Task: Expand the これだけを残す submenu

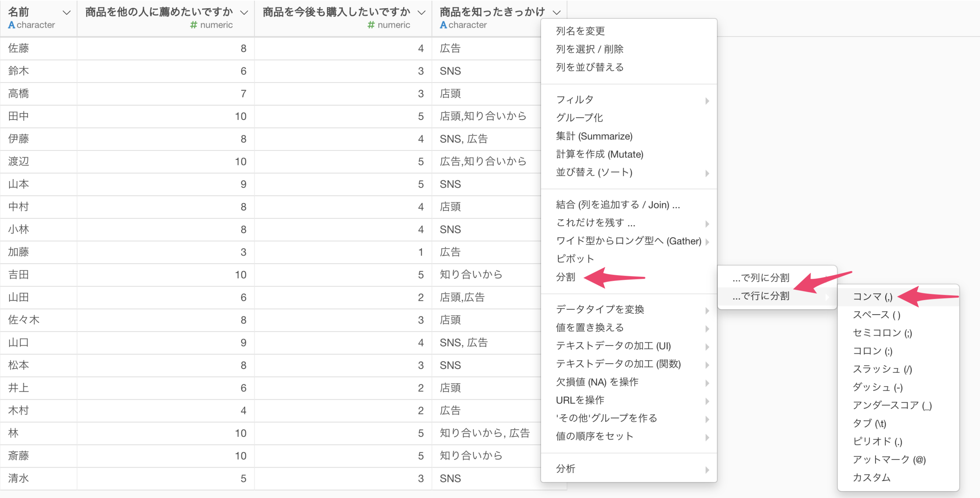Action: pyautogui.click(x=629, y=223)
